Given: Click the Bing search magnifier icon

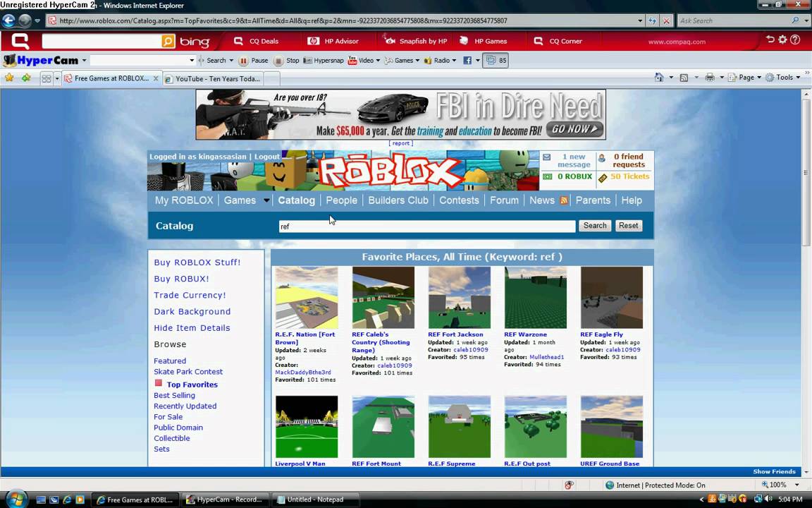Looking at the screenshot, I should click(168, 41).
